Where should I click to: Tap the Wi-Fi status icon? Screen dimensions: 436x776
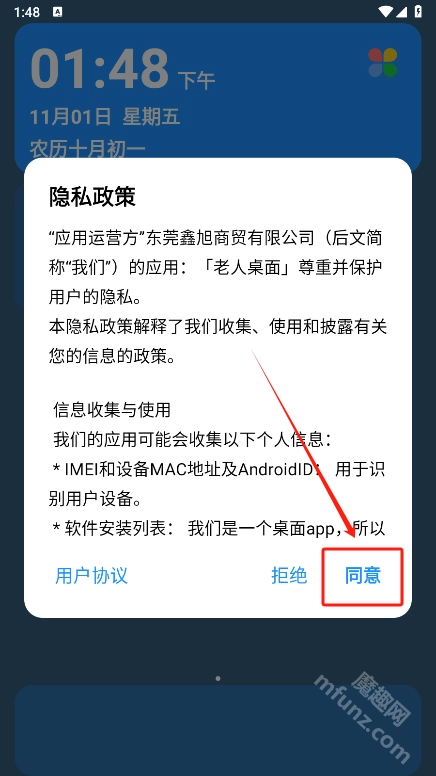[x=386, y=11]
